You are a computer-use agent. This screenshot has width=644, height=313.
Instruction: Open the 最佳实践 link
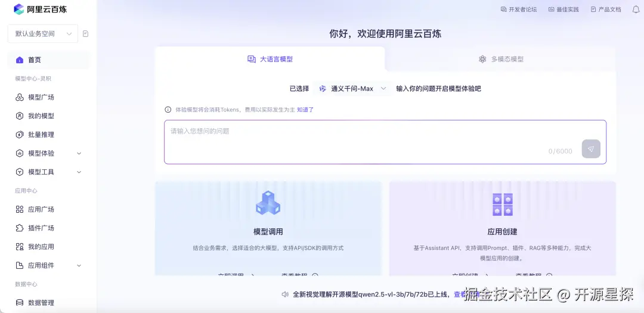tap(563, 10)
